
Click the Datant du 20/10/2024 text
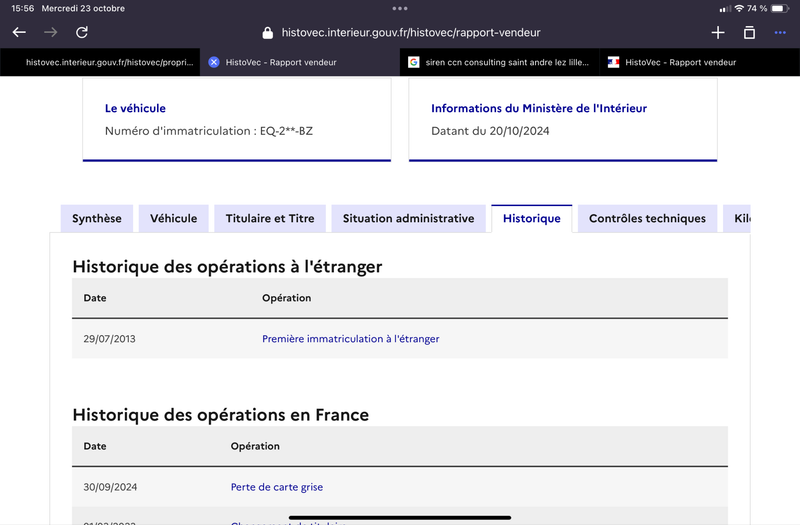click(x=490, y=131)
